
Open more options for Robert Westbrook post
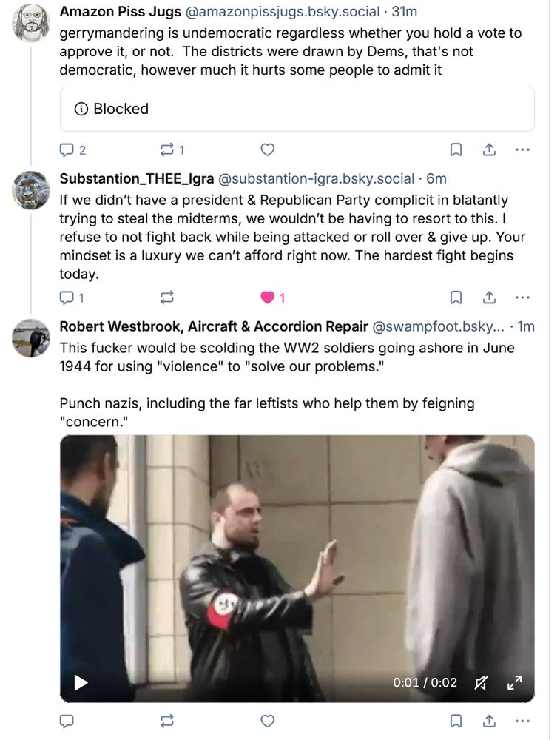(522, 721)
